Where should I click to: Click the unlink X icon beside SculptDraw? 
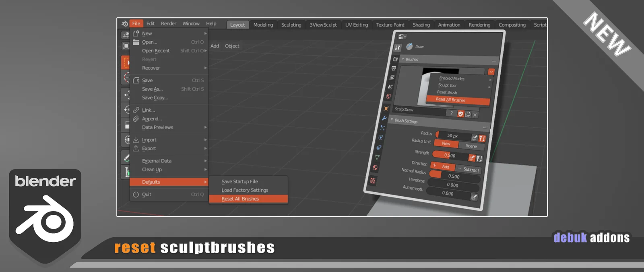pos(475,115)
